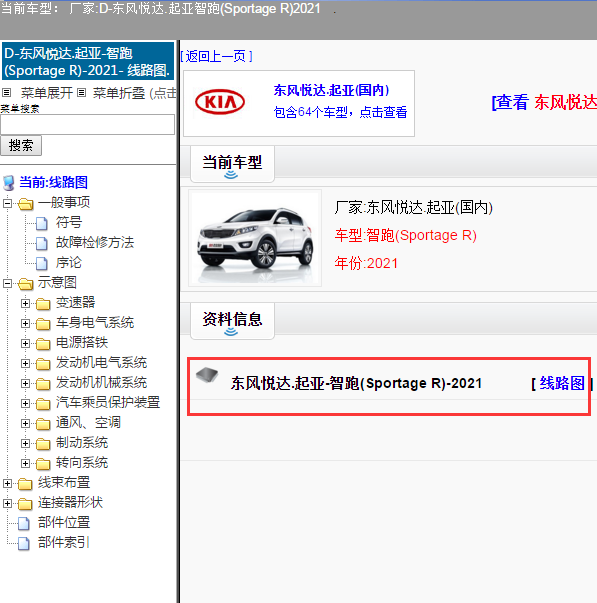Collapse the 一般事项 tree node
The width and height of the screenshot is (597, 603).
7,203
